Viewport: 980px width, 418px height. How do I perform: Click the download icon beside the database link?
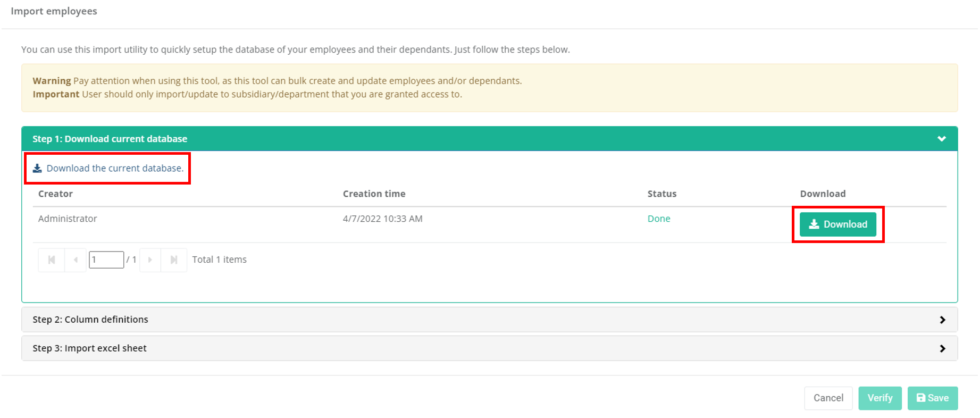37,169
